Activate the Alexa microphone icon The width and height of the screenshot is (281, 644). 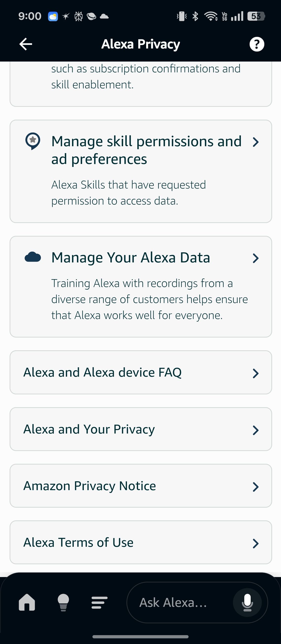[247, 602]
